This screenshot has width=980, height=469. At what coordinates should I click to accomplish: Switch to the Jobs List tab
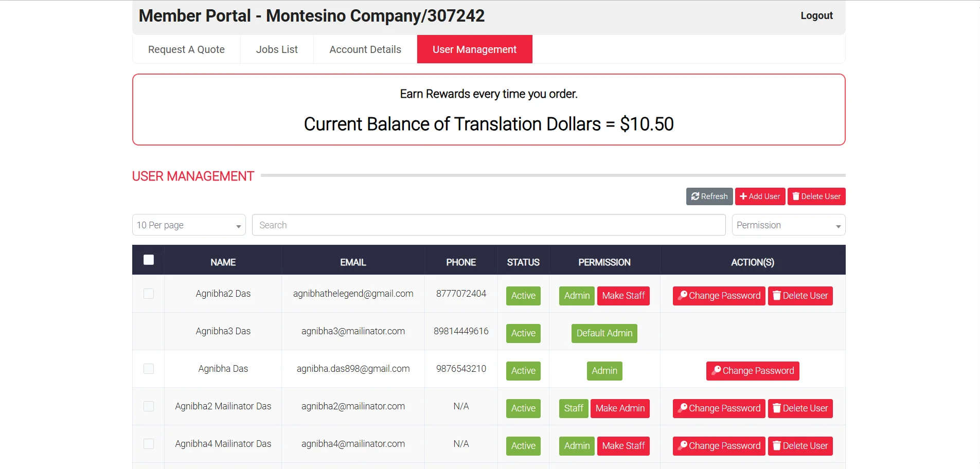pyautogui.click(x=277, y=49)
